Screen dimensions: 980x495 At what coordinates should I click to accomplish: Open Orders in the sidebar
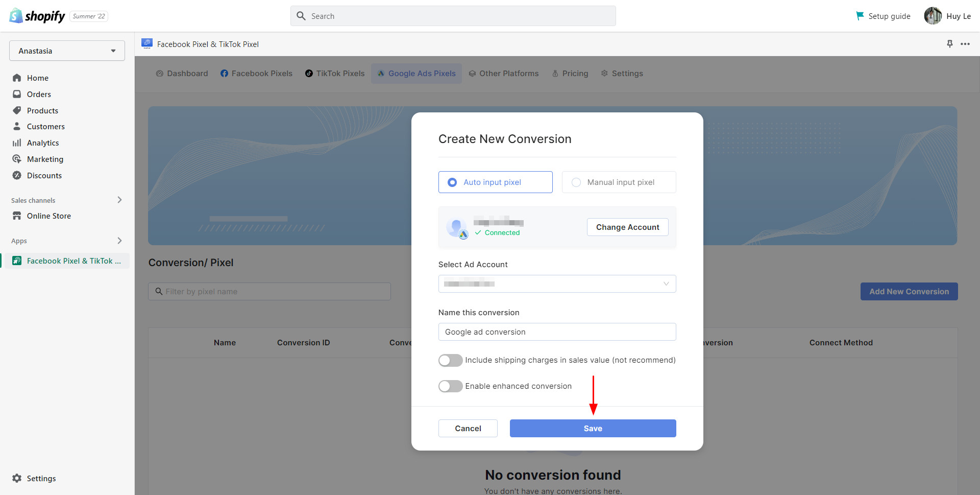coord(39,94)
